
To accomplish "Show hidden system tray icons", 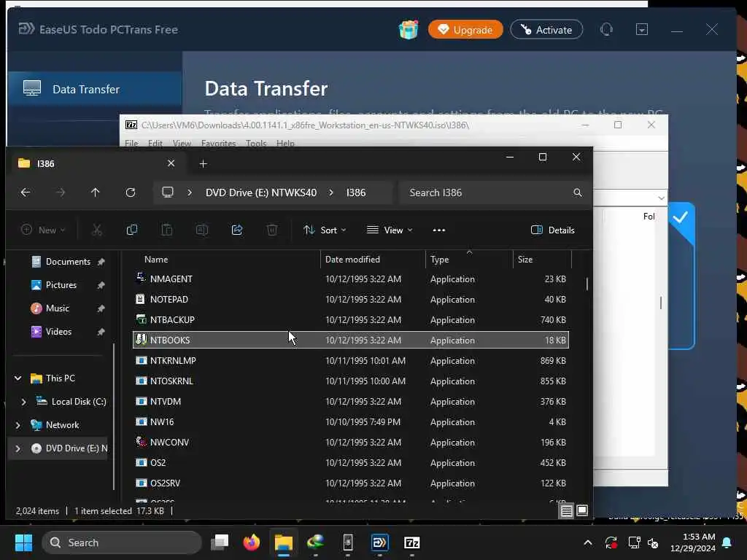I will 588,542.
